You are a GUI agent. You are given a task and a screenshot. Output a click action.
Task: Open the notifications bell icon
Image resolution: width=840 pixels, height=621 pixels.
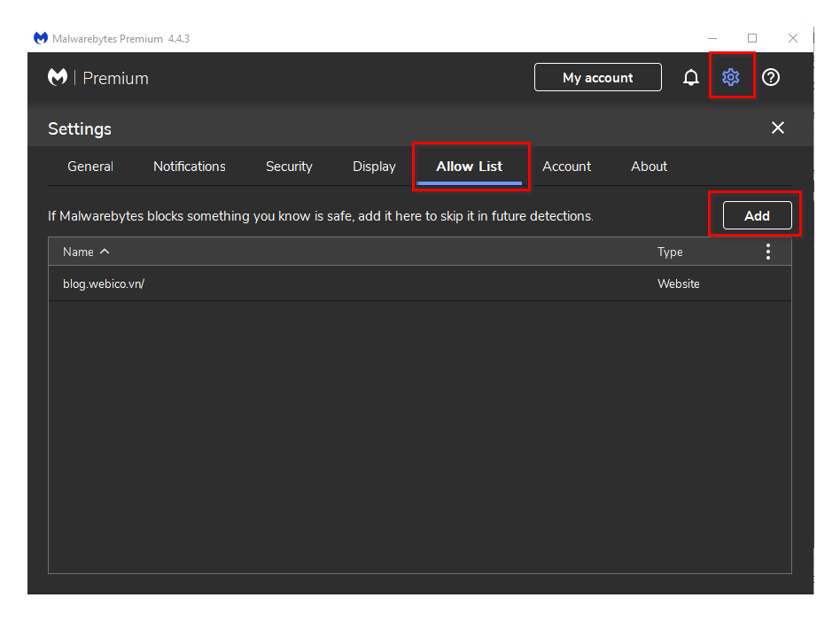[x=691, y=78]
